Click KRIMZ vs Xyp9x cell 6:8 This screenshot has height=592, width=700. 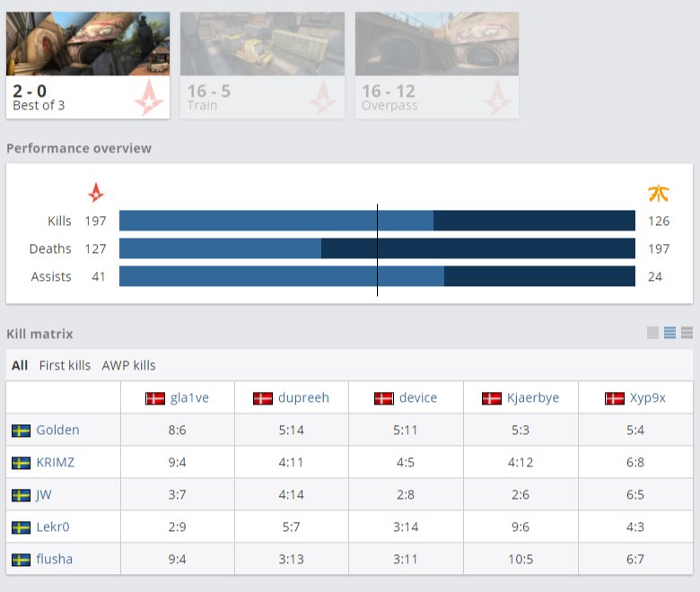635,462
